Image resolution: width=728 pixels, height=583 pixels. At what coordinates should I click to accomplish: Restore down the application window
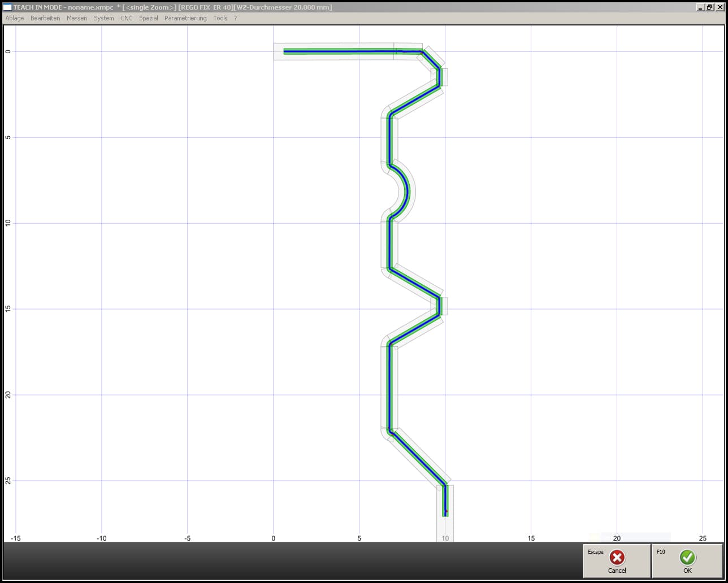[709, 7]
